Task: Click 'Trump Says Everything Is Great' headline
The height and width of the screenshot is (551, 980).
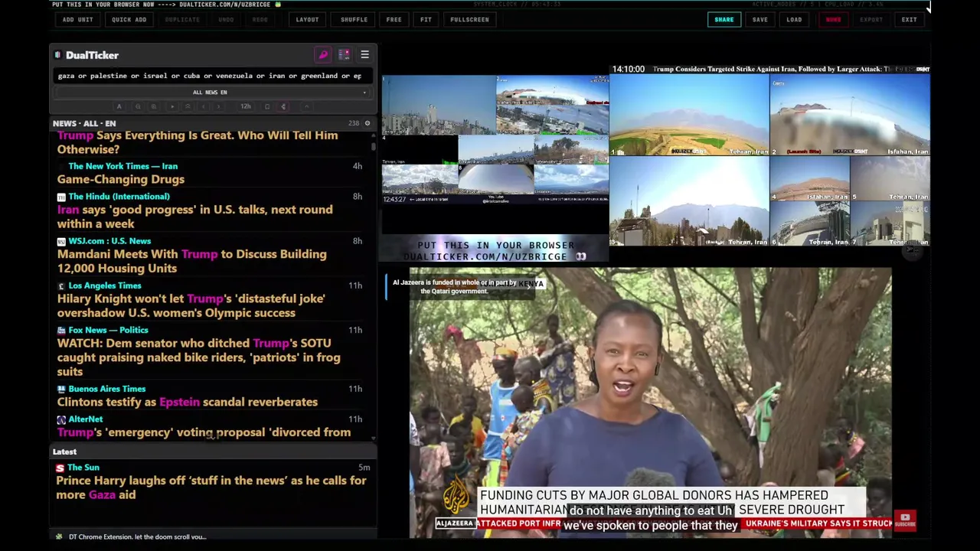Action: pyautogui.click(x=197, y=142)
